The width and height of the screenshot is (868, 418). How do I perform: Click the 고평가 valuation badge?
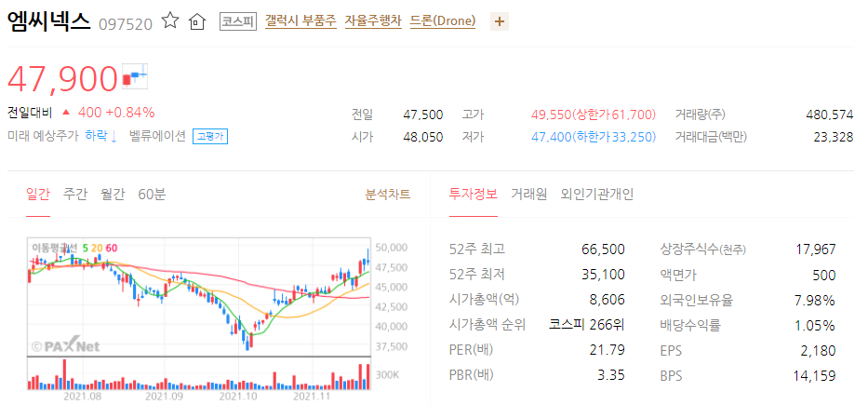[x=210, y=137]
